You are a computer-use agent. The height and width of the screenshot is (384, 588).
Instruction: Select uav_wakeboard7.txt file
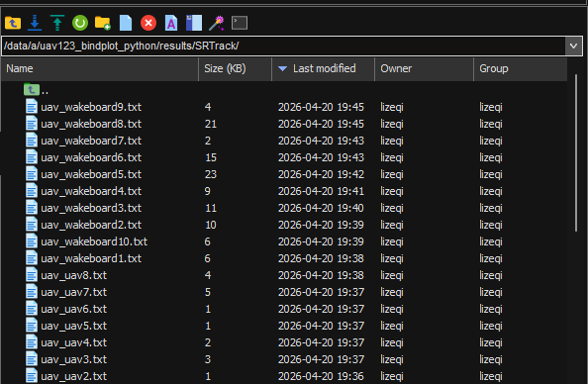click(x=91, y=141)
